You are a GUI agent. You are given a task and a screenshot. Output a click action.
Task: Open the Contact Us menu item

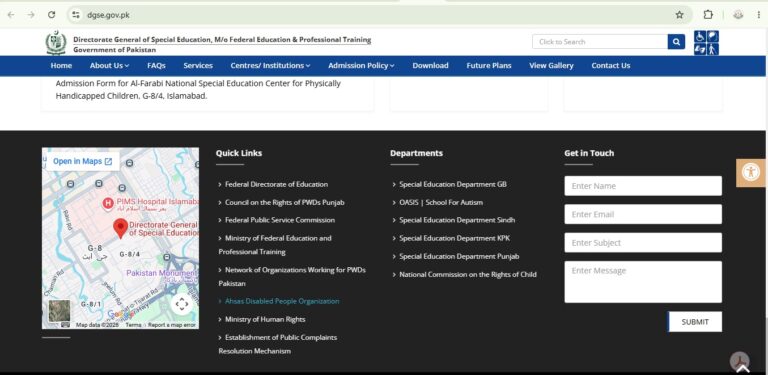point(611,66)
